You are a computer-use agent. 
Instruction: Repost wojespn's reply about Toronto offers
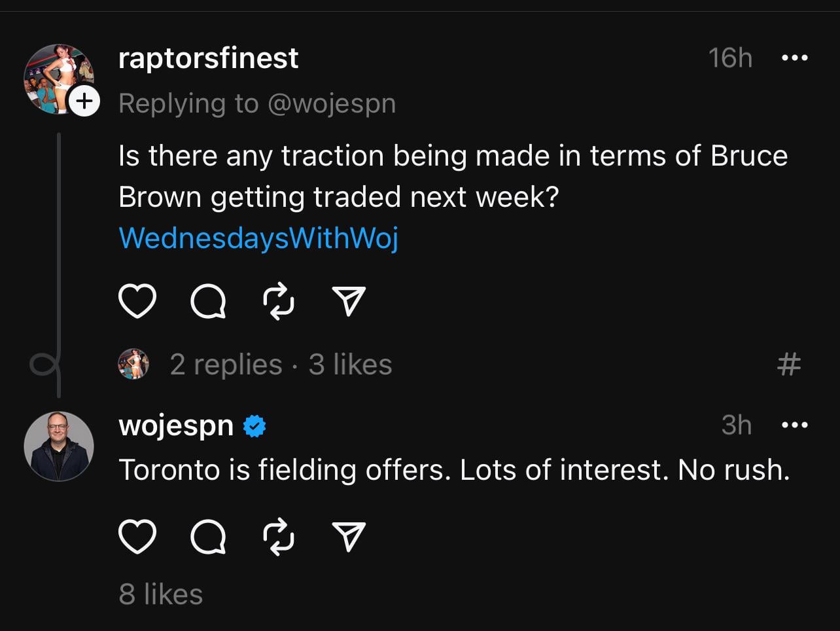click(x=279, y=537)
